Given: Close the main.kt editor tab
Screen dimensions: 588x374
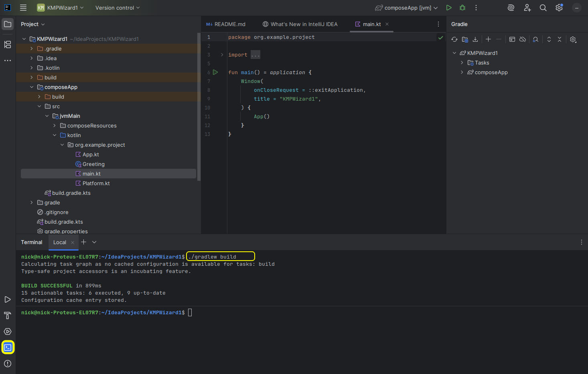Looking at the screenshot, I should click(x=387, y=24).
